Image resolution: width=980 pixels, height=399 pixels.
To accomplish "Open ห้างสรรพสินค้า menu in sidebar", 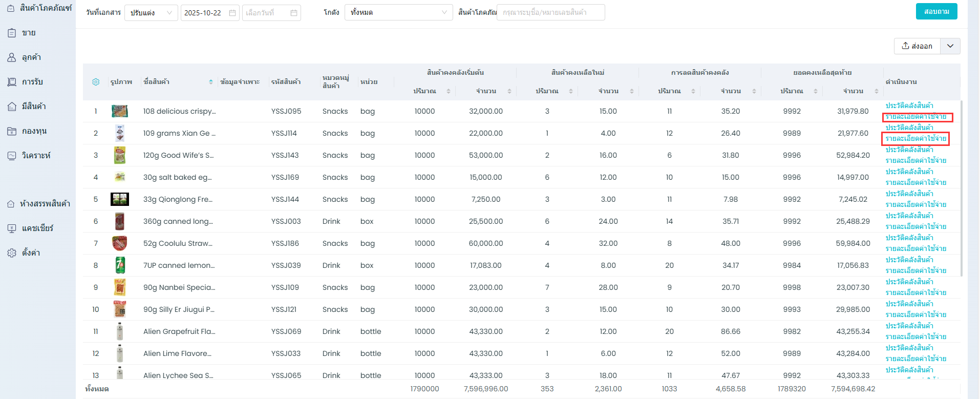I will click(45, 204).
